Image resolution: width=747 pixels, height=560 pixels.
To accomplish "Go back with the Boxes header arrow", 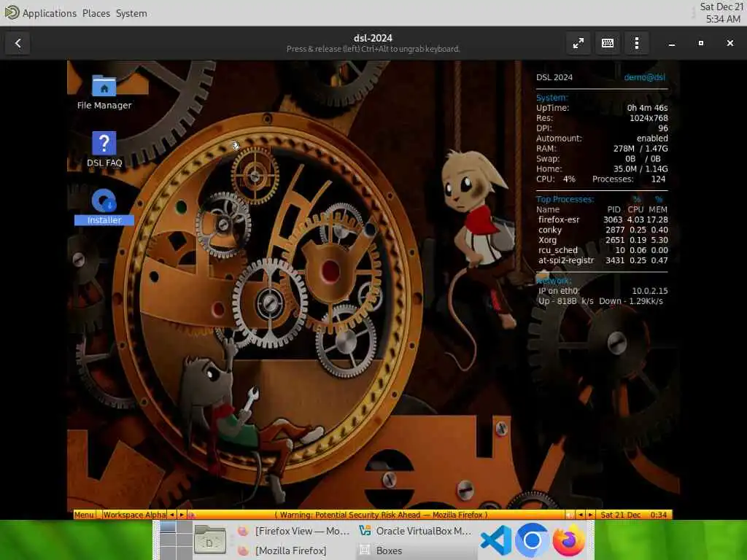I will coord(18,43).
